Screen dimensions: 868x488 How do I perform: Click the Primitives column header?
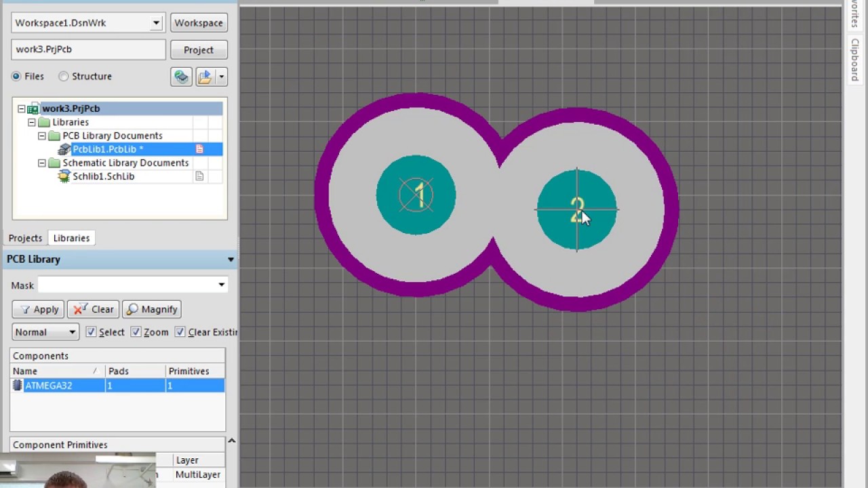click(x=195, y=371)
